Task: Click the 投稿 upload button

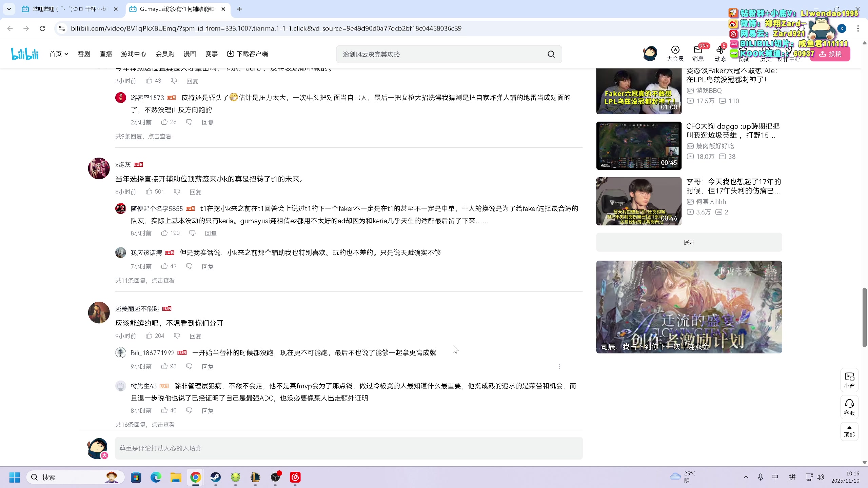Action: [830, 54]
